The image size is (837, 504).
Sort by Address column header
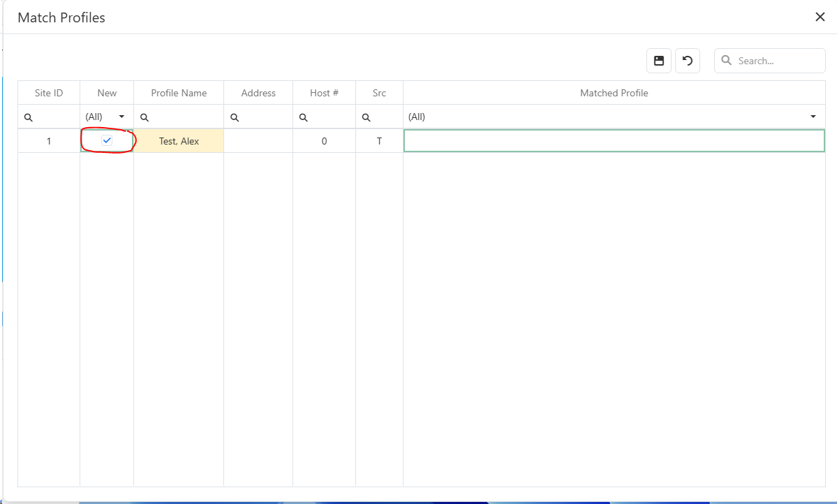[258, 93]
